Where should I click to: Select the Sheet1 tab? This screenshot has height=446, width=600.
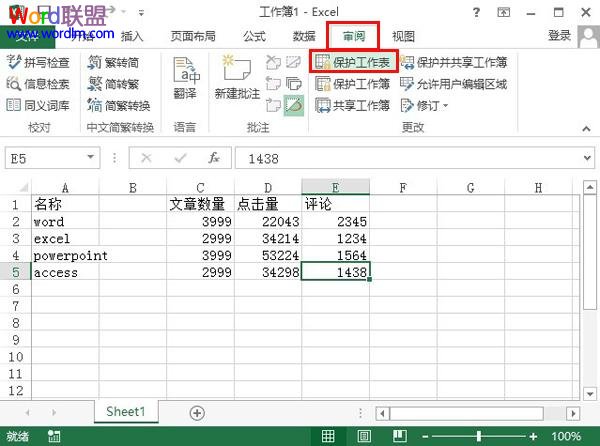(126, 412)
